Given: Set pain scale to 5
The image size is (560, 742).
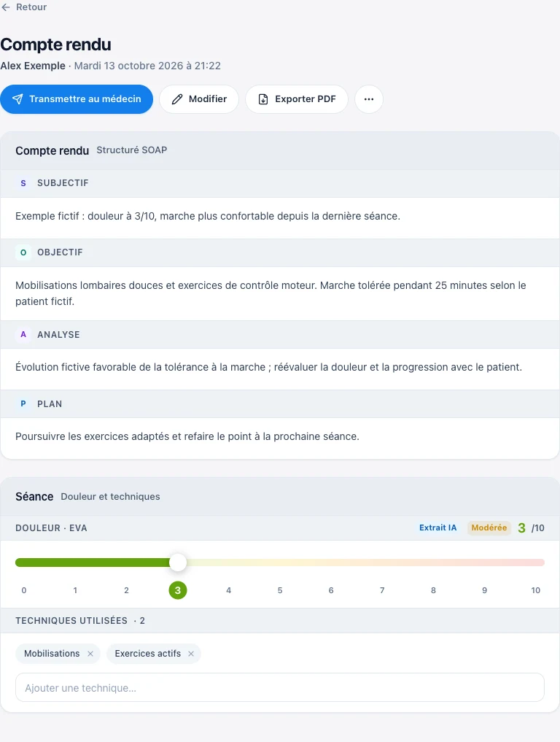Looking at the screenshot, I should (x=280, y=590).
